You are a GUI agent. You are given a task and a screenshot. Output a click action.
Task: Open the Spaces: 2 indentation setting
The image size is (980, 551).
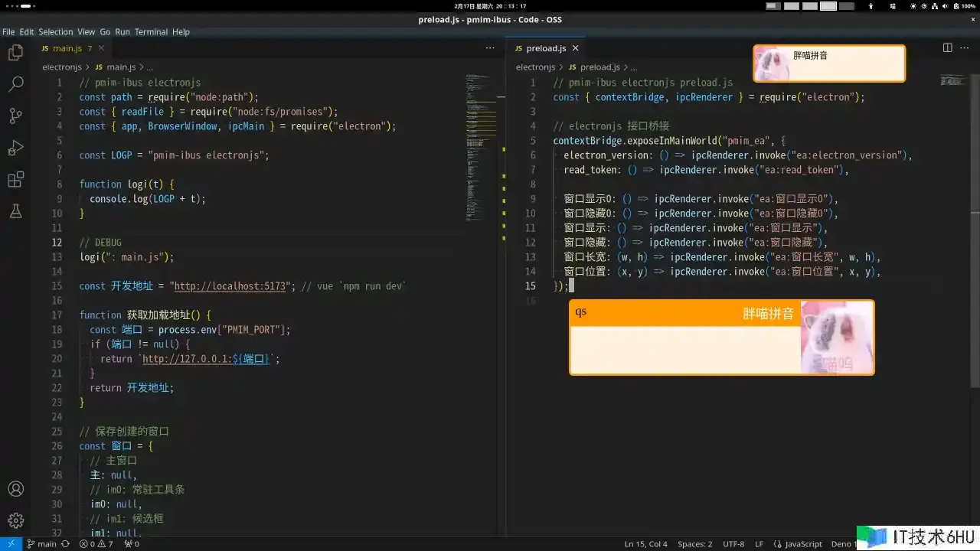coord(694,544)
